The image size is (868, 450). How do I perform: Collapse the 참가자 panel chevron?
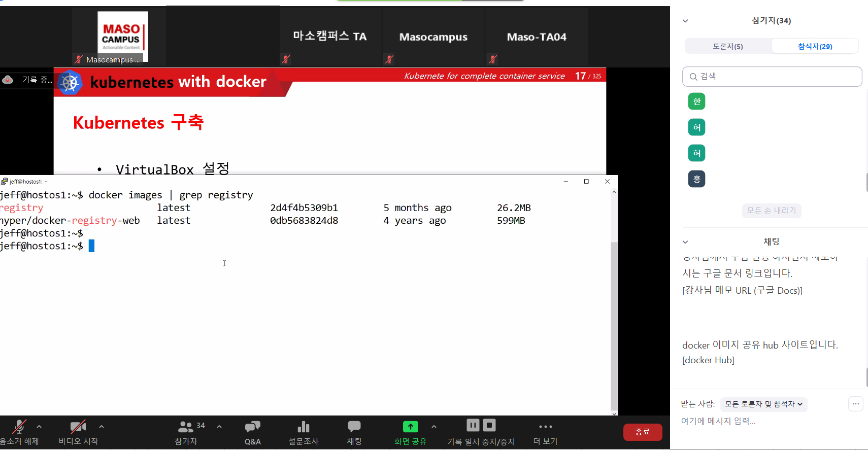[685, 21]
